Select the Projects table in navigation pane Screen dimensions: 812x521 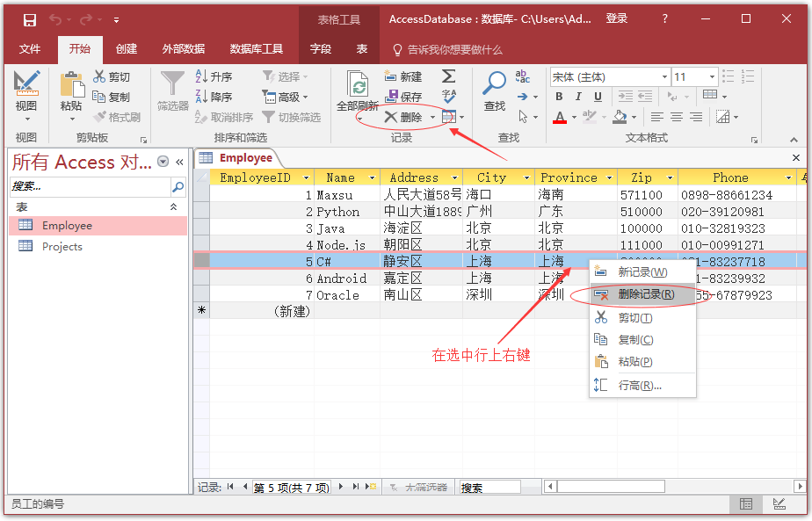62,247
